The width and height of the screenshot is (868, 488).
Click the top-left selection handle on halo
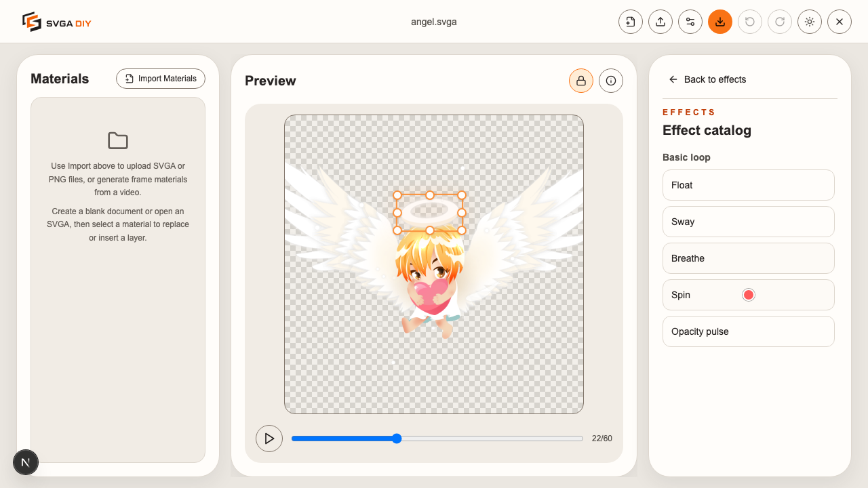coord(397,195)
